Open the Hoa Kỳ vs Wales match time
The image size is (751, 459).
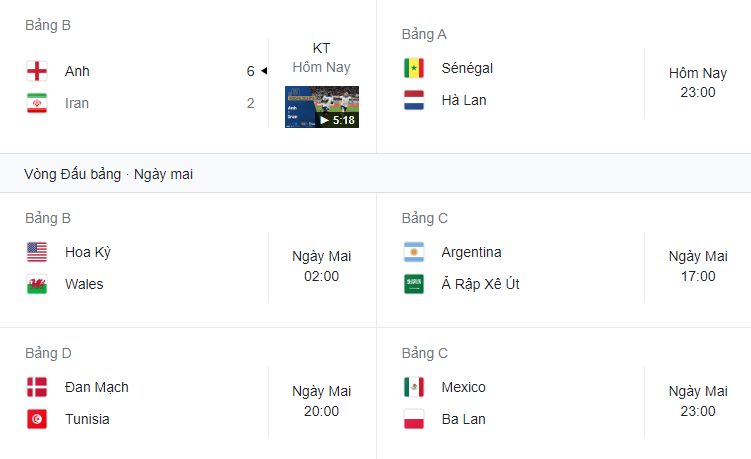coord(321,266)
